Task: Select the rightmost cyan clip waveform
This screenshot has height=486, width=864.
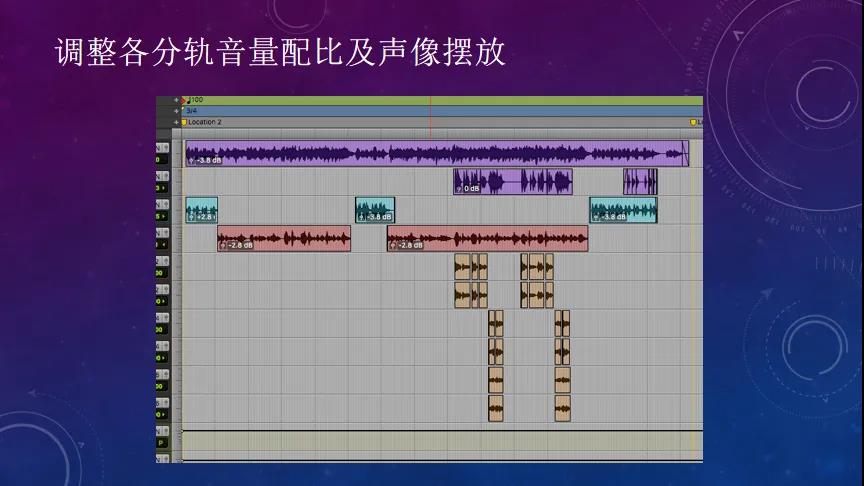Action: 623,210
